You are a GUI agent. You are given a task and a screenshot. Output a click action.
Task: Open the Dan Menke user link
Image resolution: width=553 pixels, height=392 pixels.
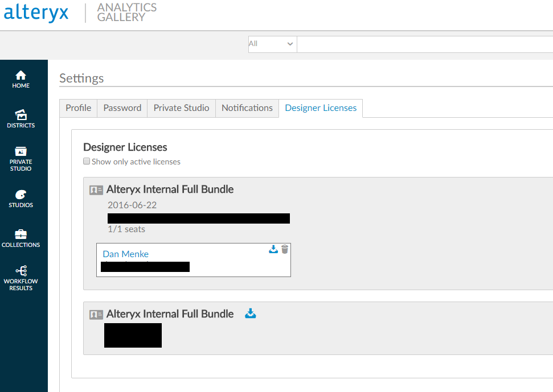click(125, 254)
